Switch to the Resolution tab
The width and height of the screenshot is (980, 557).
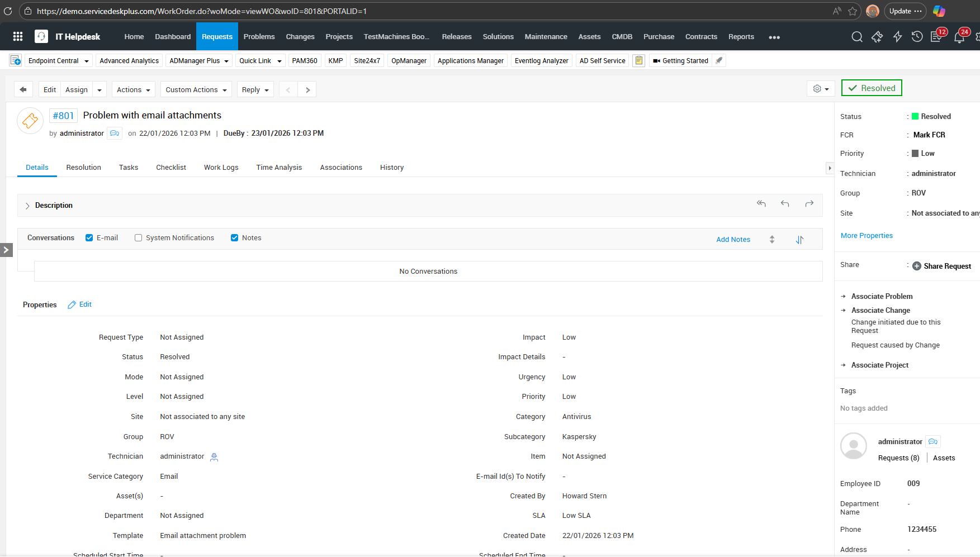point(84,168)
